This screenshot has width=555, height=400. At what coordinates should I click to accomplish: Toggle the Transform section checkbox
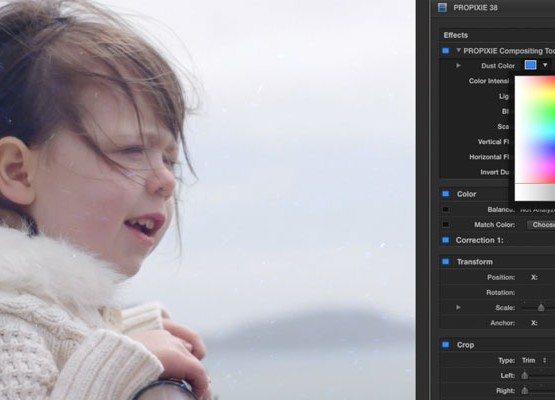[445, 262]
